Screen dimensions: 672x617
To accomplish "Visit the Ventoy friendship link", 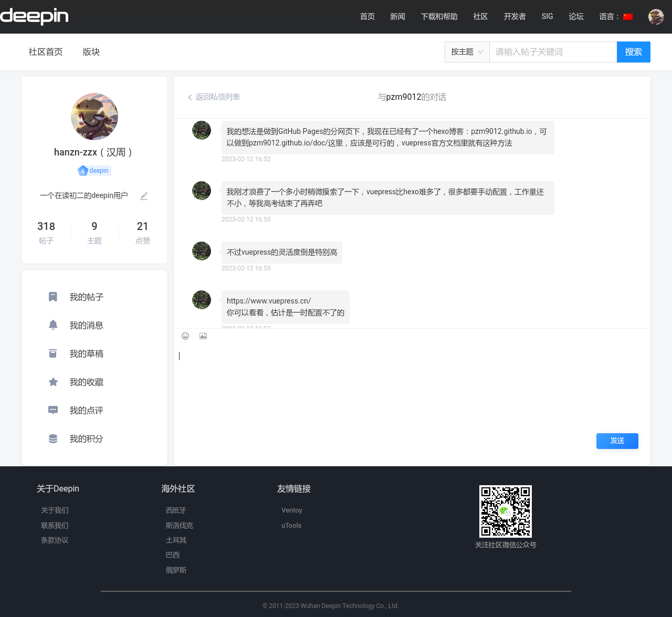I will 291,510.
